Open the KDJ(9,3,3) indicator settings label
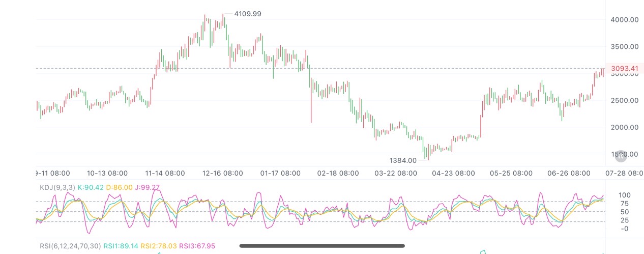 (57, 187)
